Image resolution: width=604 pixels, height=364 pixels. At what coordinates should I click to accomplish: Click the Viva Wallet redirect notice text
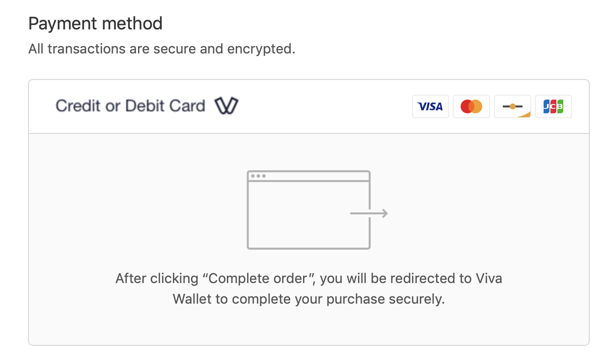coord(308,288)
